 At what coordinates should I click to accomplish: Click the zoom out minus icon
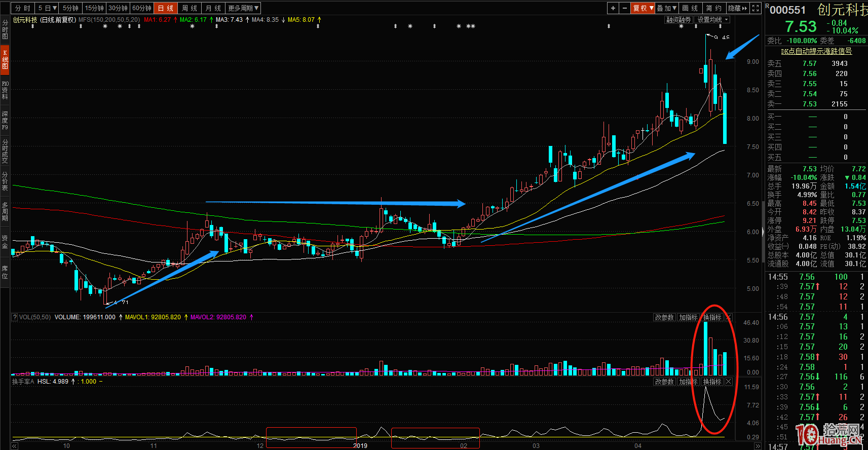click(x=625, y=8)
